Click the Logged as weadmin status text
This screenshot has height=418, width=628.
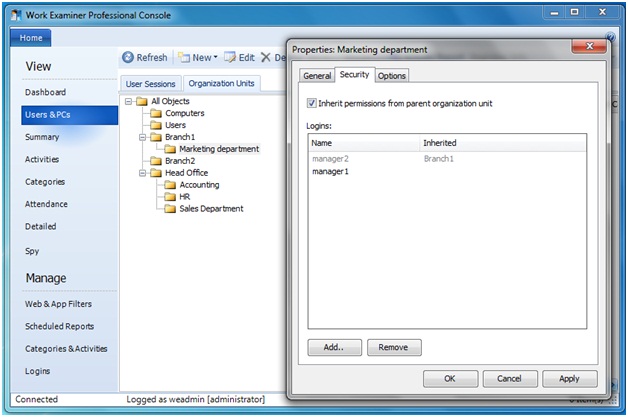point(195,400)
